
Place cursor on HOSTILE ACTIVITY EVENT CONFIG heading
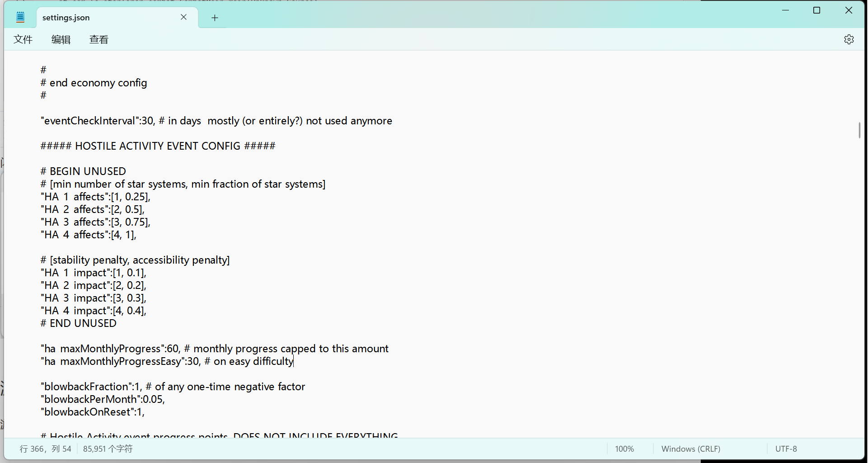tap(158, 146)
